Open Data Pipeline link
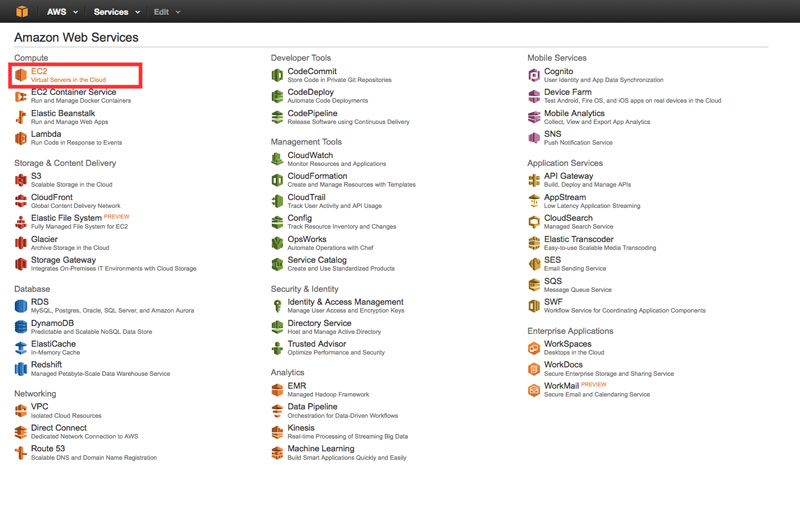The image size is (800, 530). click(312, 407)
